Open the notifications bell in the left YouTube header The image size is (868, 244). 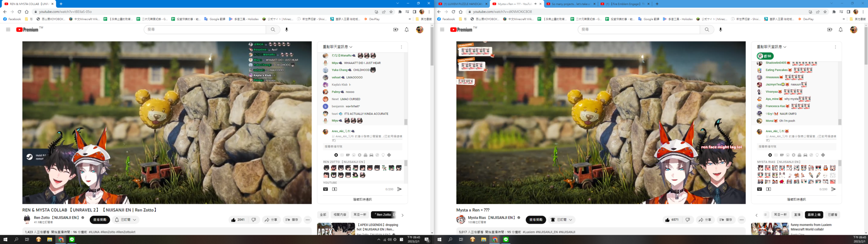(406, 30)
